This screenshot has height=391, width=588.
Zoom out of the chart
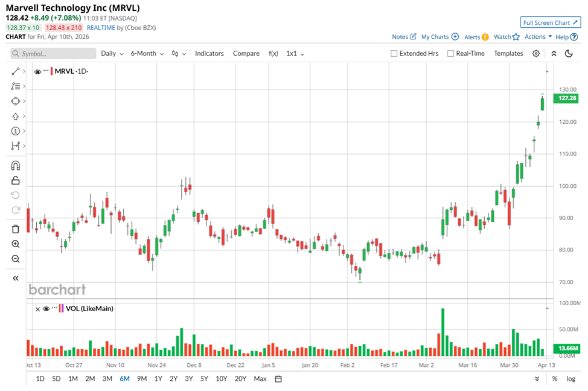tap(15, 259)
